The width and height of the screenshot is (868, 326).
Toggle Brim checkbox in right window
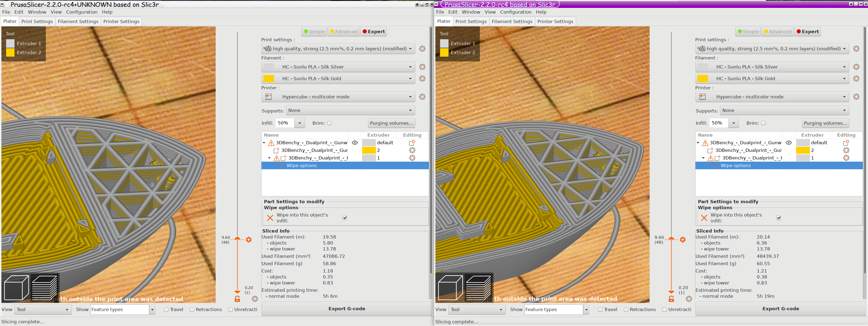point(763,123)
